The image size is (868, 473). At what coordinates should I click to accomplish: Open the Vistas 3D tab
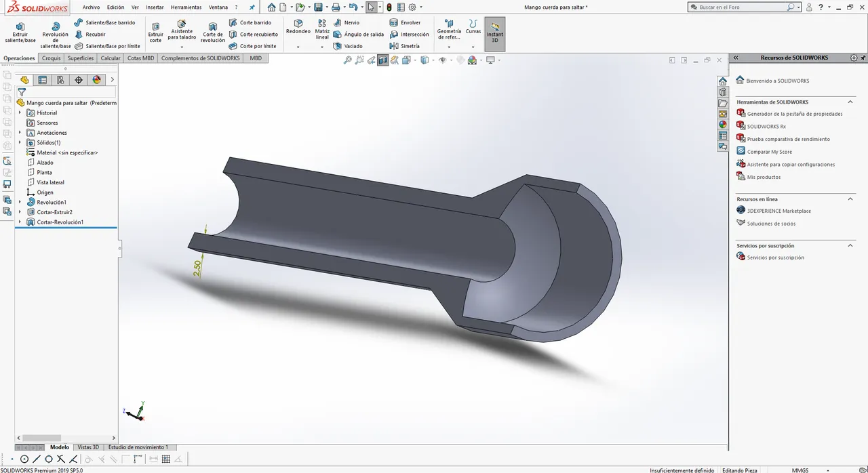(88, 447)
